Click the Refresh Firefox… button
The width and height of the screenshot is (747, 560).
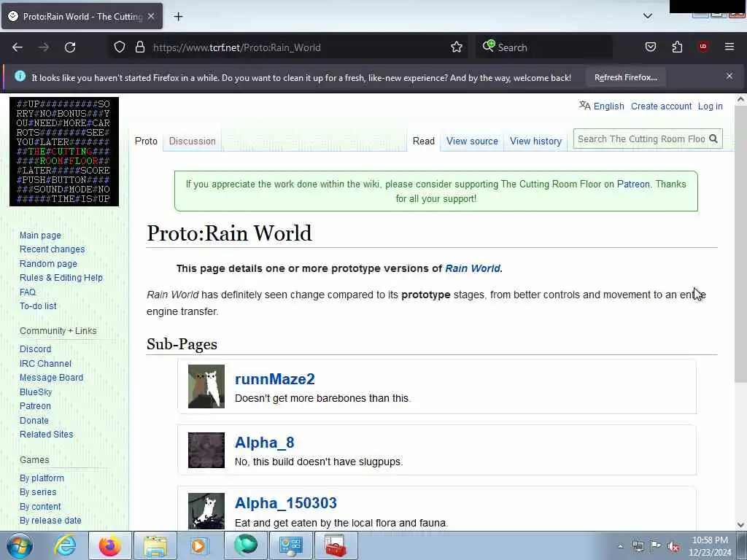pyautogui.click(x=625, y=77)
